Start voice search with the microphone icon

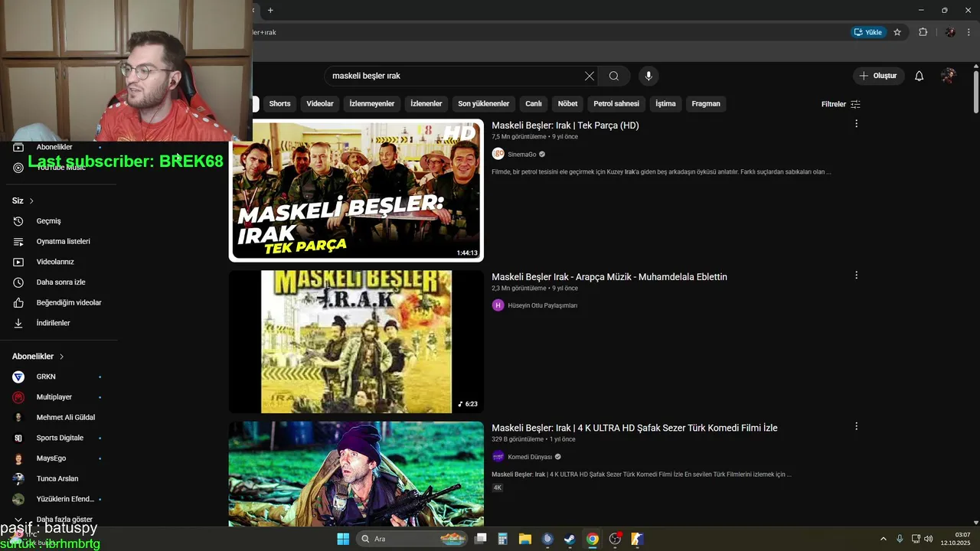pos(648,76)
